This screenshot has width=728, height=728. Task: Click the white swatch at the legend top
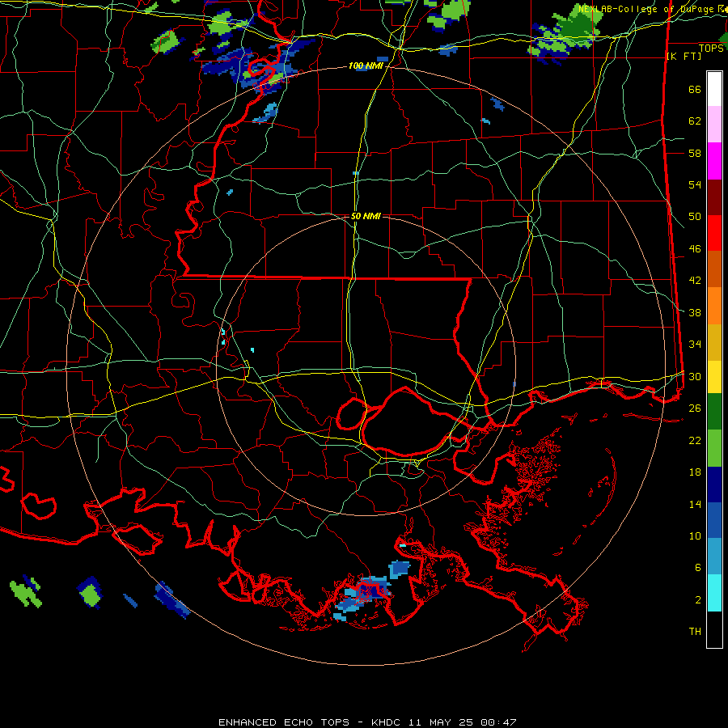[714, 89]
